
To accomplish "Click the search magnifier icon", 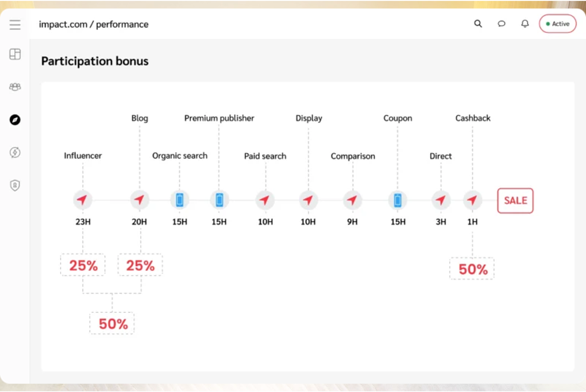I will 478,24.
